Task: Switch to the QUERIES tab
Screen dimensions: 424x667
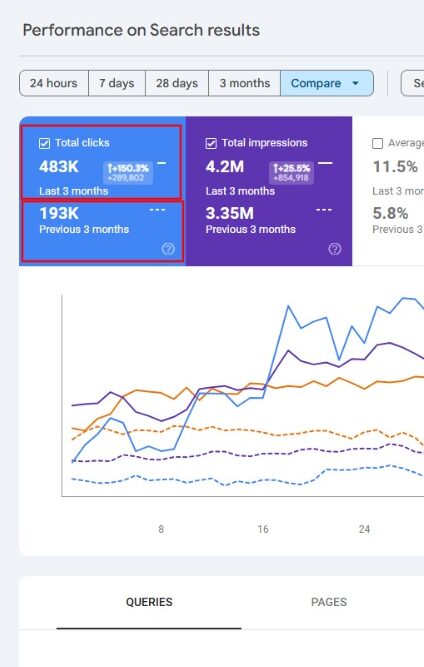Action: [x=149, y=602]
